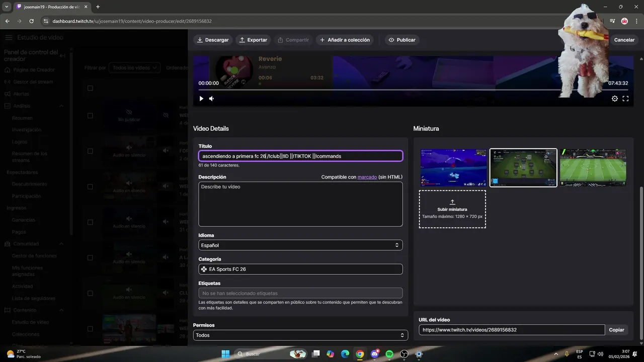Image resolution: width=644 pixels, height=362 pixels.
Task: Open Logros in sidebar
Action: (20, 142)
